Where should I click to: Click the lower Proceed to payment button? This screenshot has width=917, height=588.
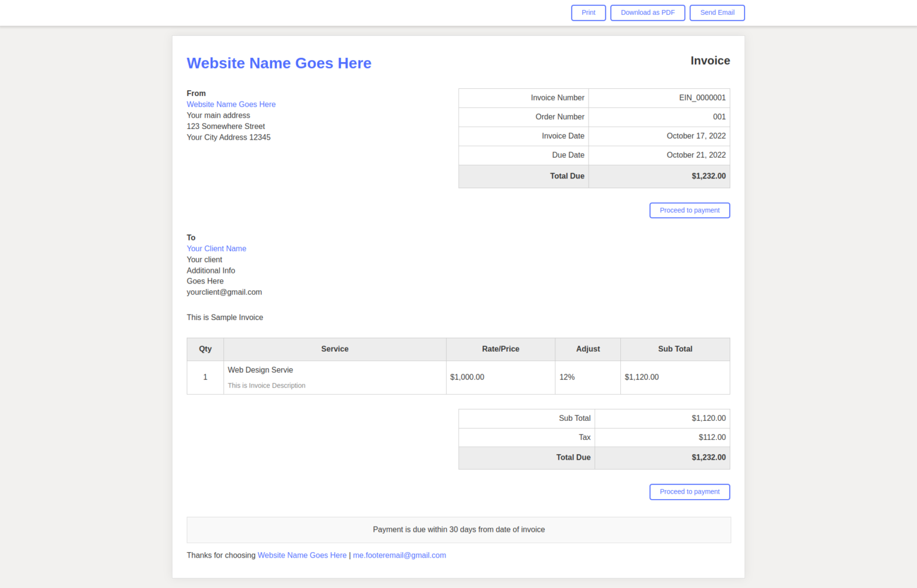pos(690,491)
